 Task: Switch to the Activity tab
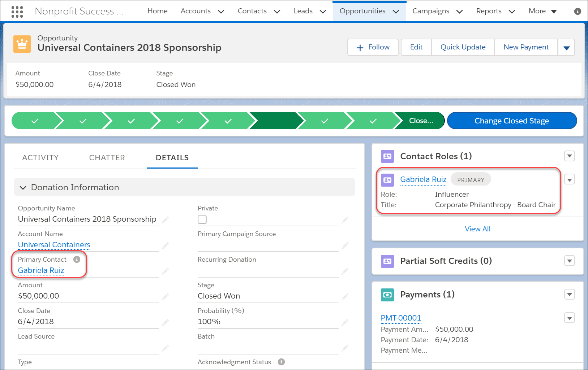click(x=40, y=158)
